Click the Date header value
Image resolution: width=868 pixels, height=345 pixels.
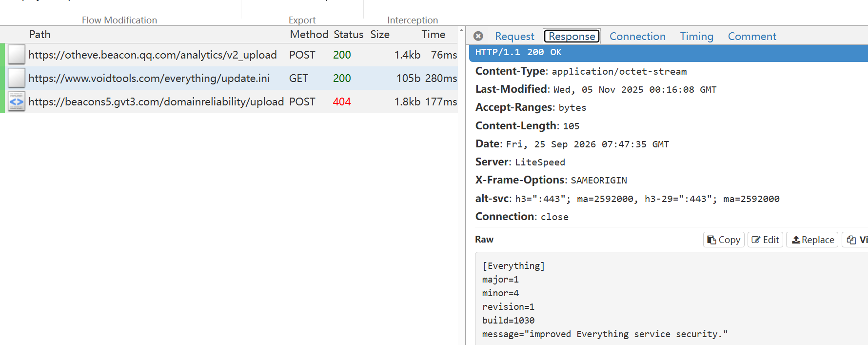(588, 144)
